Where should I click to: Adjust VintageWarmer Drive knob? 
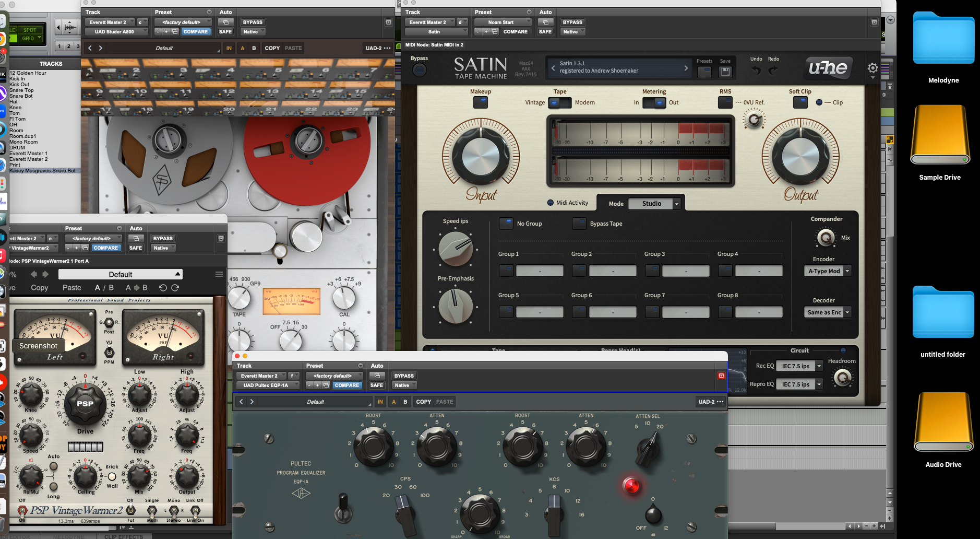pos(85,404)
